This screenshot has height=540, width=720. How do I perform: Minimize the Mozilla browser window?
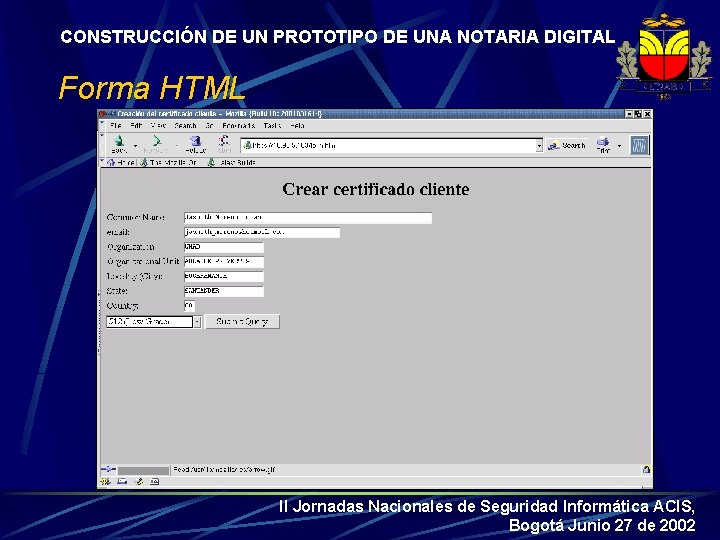coord(630,114)
